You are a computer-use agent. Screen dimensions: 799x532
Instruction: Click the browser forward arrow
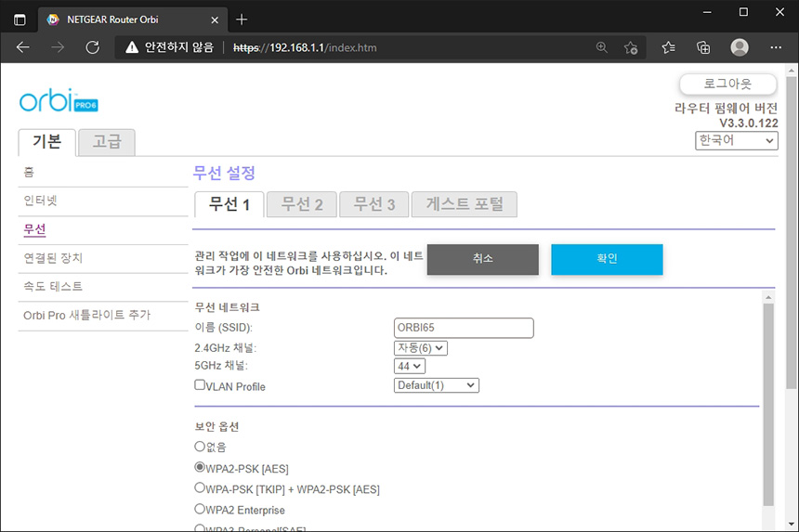pyautogui.click(x=58, y=47)
